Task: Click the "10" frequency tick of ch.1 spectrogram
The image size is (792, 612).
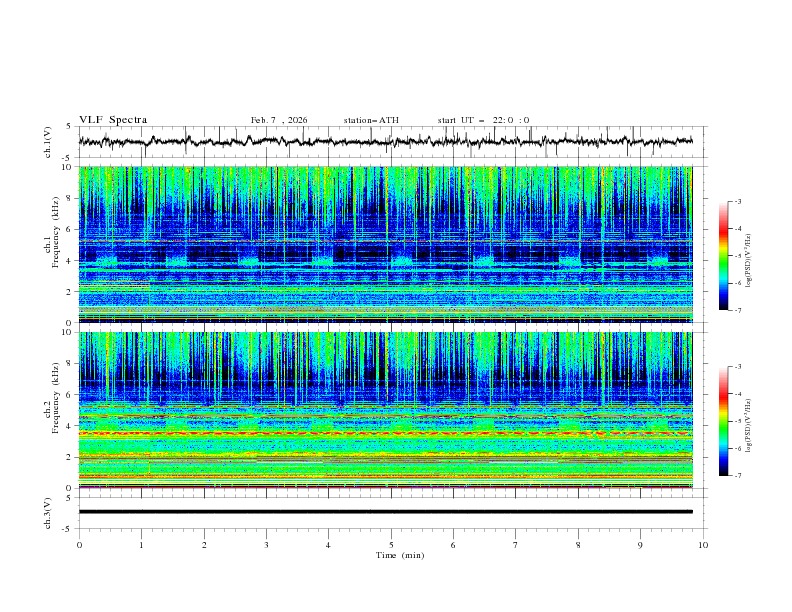Action: [69, 167]
